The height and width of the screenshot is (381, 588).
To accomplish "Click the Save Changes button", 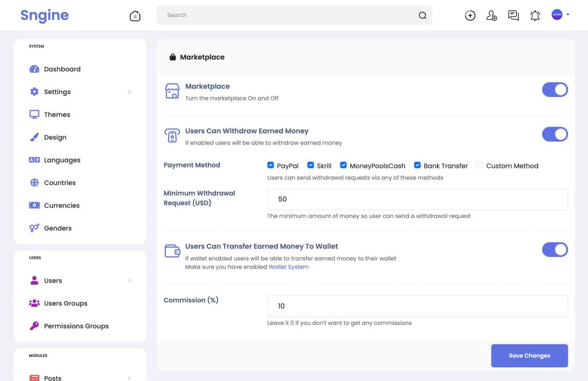I will point(529,356).
